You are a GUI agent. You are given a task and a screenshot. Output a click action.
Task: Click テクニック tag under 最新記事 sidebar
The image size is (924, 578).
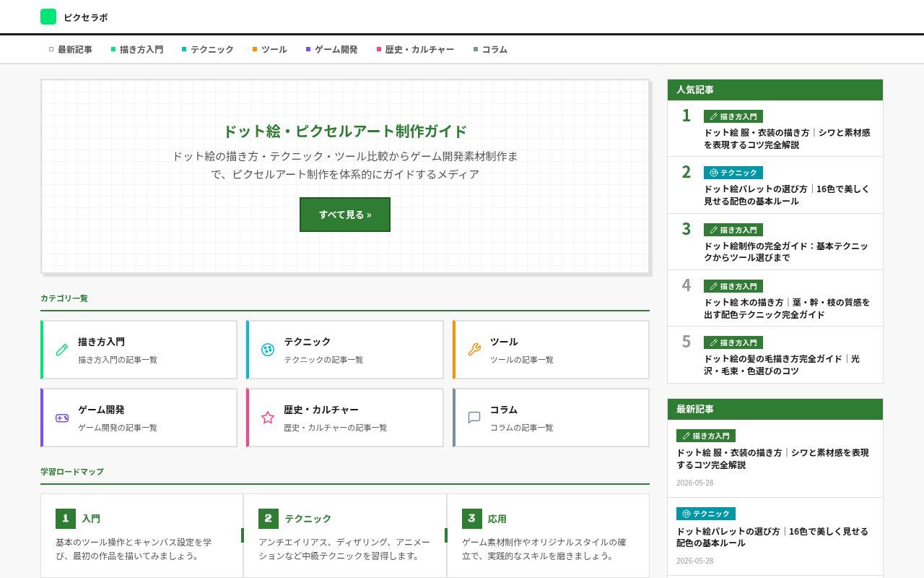tap(706, 514)
